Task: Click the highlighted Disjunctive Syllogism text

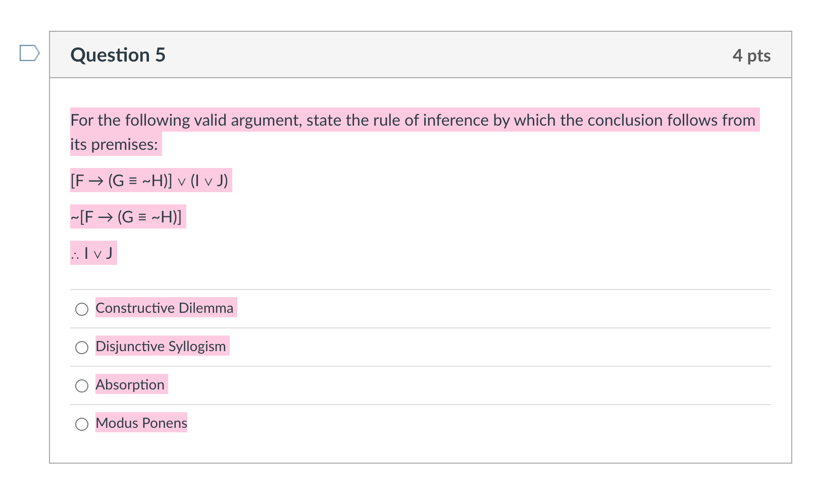Action: point(161,347)
